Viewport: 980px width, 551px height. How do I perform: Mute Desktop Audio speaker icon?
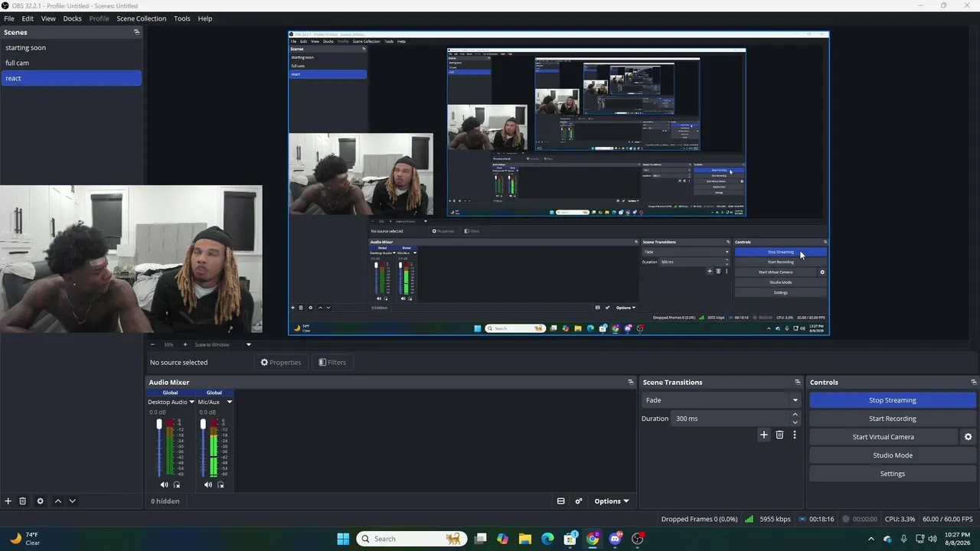pos(164,484)
